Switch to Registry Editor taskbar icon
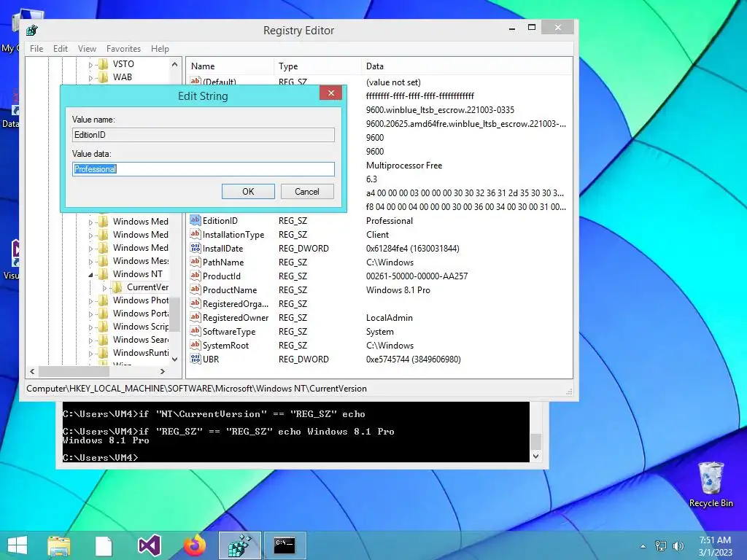The height and width of the screenshot is (560, 747). coord(239,545)
